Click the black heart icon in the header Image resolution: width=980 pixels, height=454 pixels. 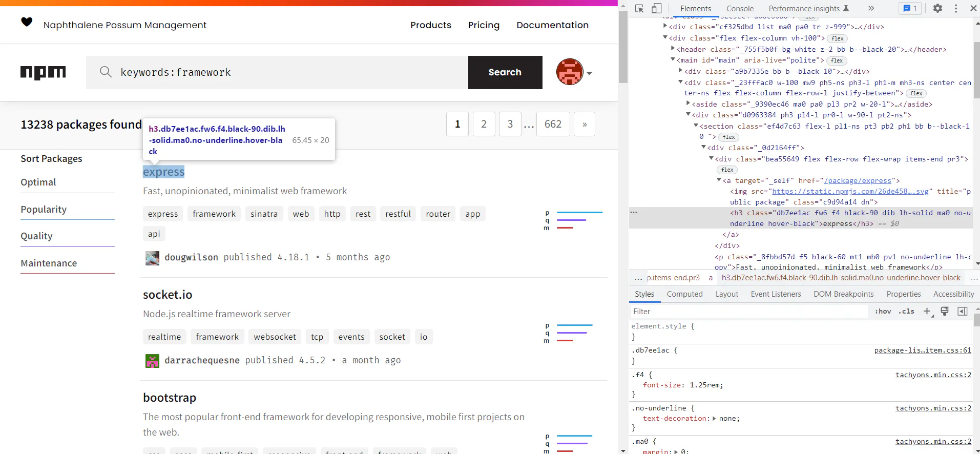(x=27, y=22)
